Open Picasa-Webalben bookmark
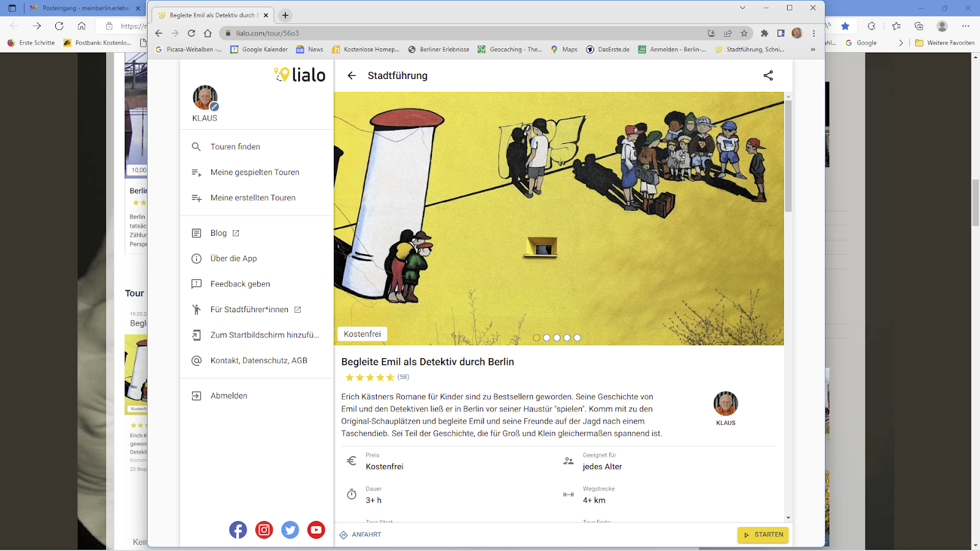 click(189, 50)
